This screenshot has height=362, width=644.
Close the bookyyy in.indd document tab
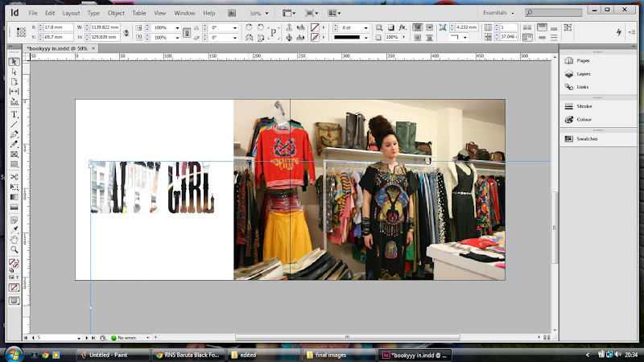click(93, 48)
